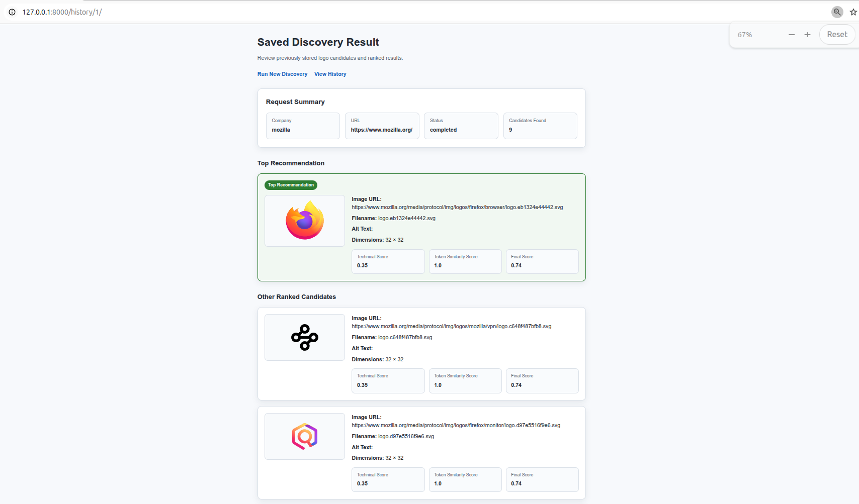Viewport: 859px width, 504px height.
Task: Click filename logo.c648f487bfb8.svg
Action: pyautogui.click(x=405, y=337)
